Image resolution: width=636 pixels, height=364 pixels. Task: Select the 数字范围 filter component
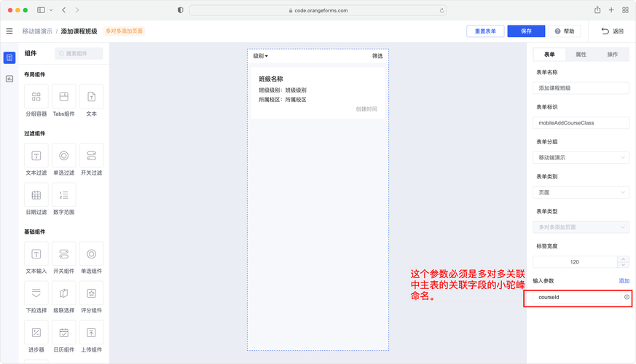click(63, 195)
